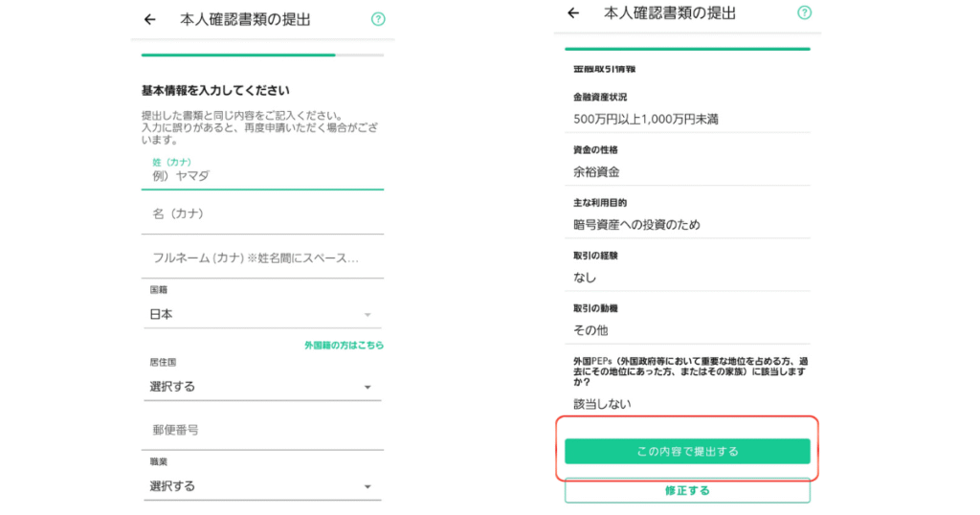980x515 pixels.
Task: Tap back arrow on the basic info form
Action: pyautogui.click(x=149, y=19)
